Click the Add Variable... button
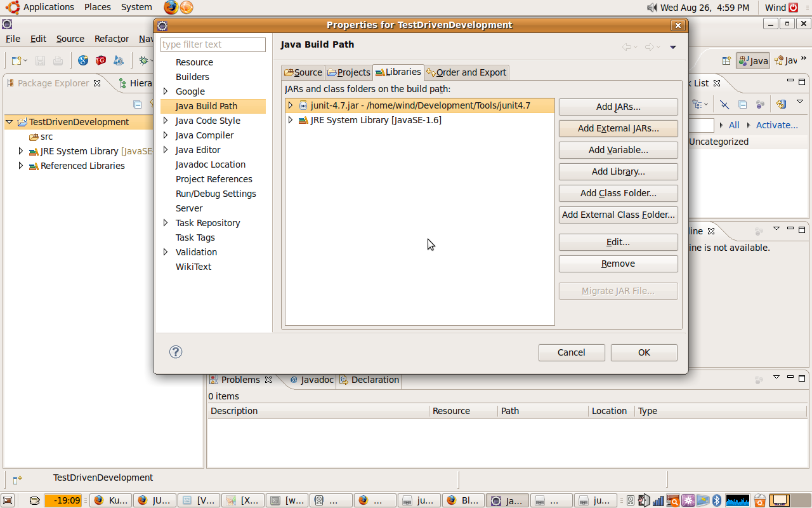812x508 pixels. point(619,150)
